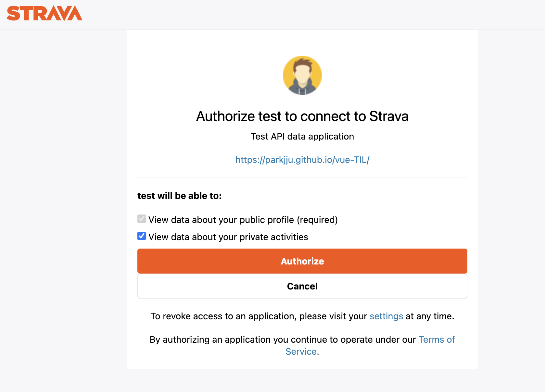Click the heading Authorize test to connect to Strava

[302, 116]
